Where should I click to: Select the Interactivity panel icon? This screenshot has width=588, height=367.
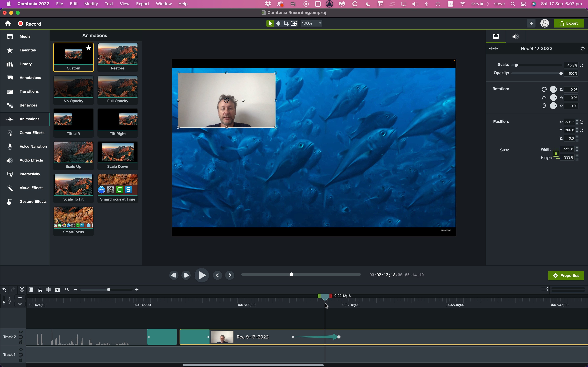click(x=9, y=174)
